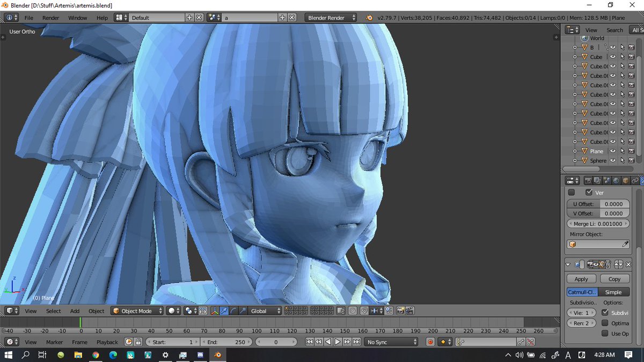Open the Window menu

(x=78, y=18)
